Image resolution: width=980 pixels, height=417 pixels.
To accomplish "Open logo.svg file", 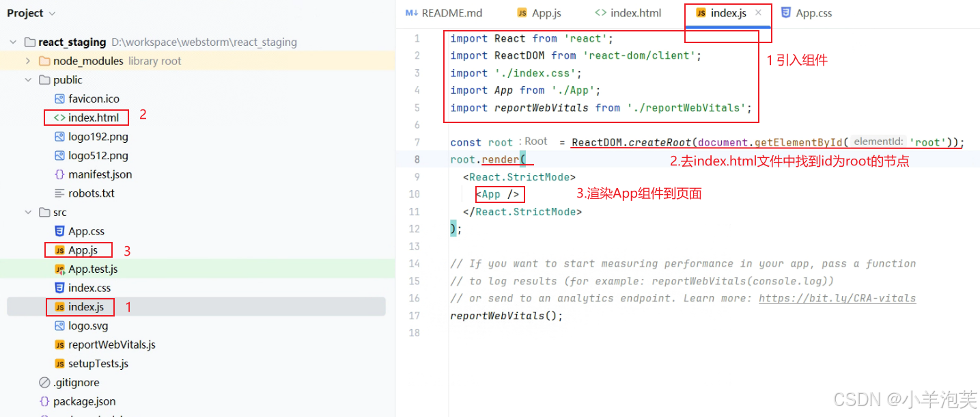I will pos(88,326).
